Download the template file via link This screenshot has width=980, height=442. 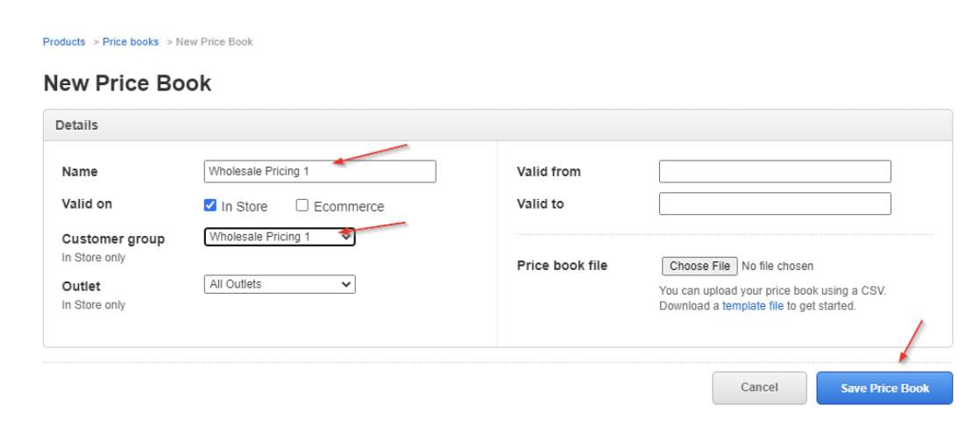[x=752, y=306]
